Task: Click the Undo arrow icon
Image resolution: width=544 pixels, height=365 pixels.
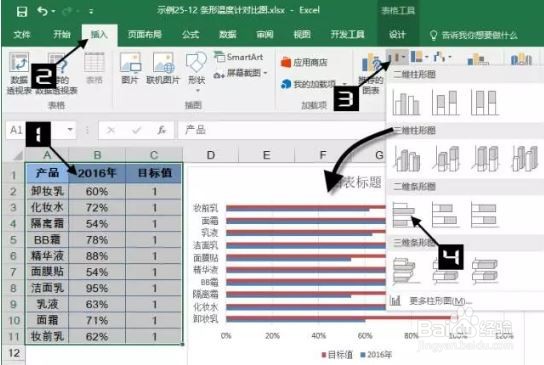Action: coord(42,11)
